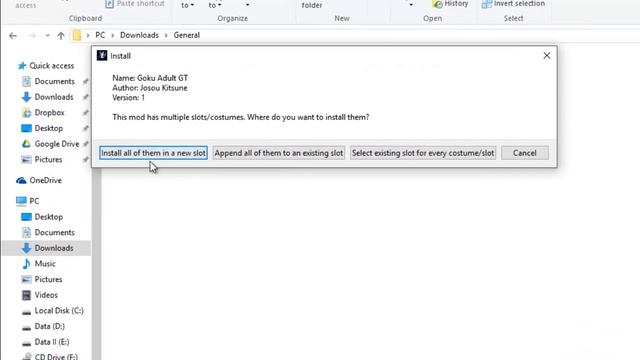Click the Downloads breadcrumb in address bar

click(139, 35)
